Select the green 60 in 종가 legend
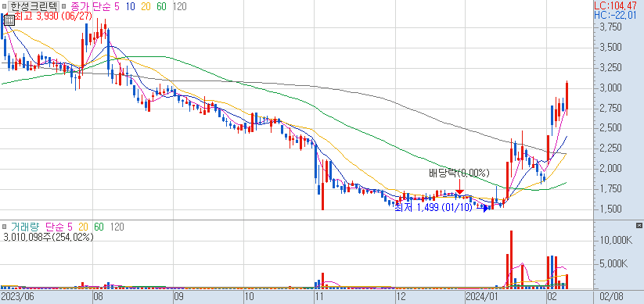The height and width of the screenshot is (304, 644). click(x=161, y=6)
